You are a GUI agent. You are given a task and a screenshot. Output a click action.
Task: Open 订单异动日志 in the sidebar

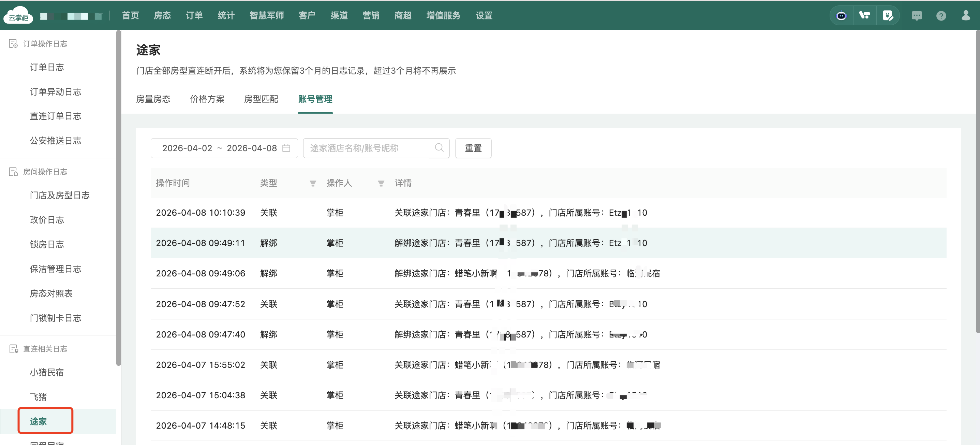[56, 92]
